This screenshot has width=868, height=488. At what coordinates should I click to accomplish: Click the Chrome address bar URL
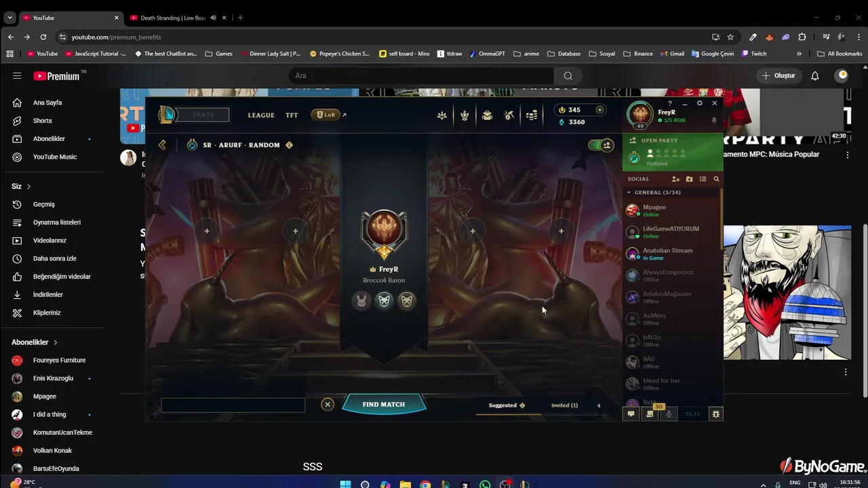116,37
